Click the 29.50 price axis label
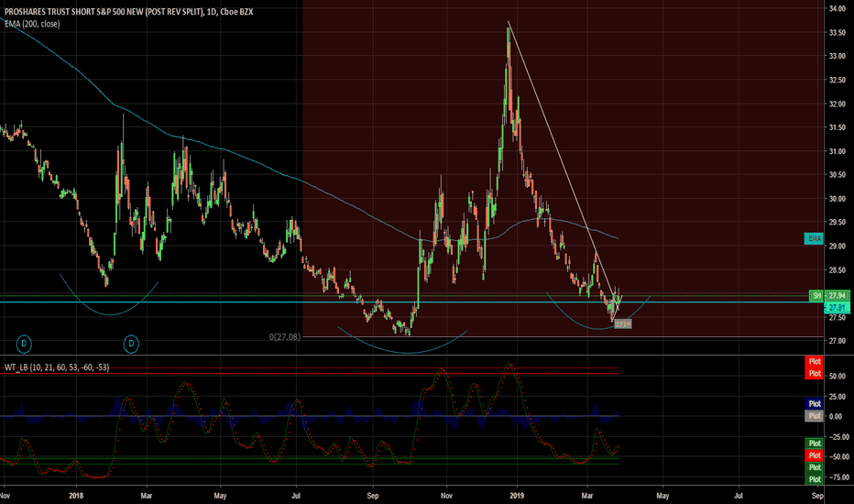 coord(838,223)
